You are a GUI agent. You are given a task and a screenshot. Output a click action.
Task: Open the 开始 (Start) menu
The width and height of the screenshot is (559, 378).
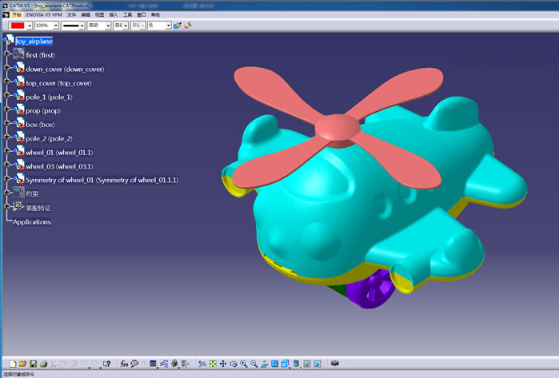tap(16, 15)
